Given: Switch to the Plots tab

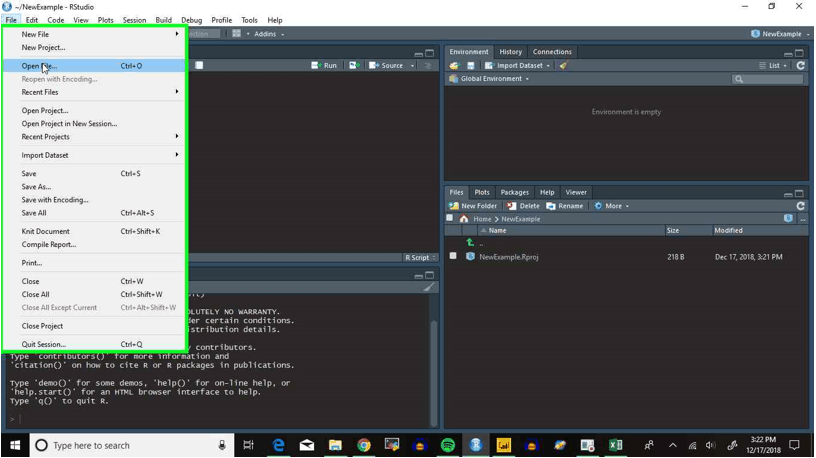Looking at the screenshot, I should pos(482,192).
